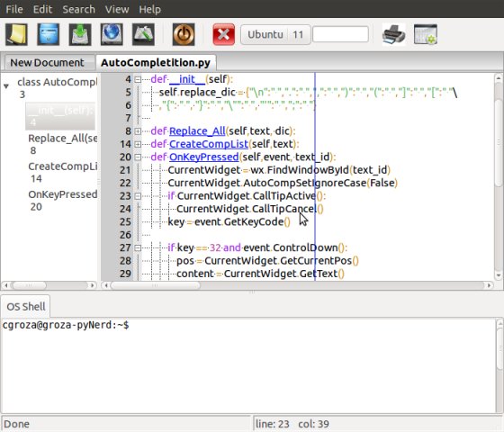This screenshot has width=504, height=432.
Task: Open the Search menu
Action: [79, 9]
